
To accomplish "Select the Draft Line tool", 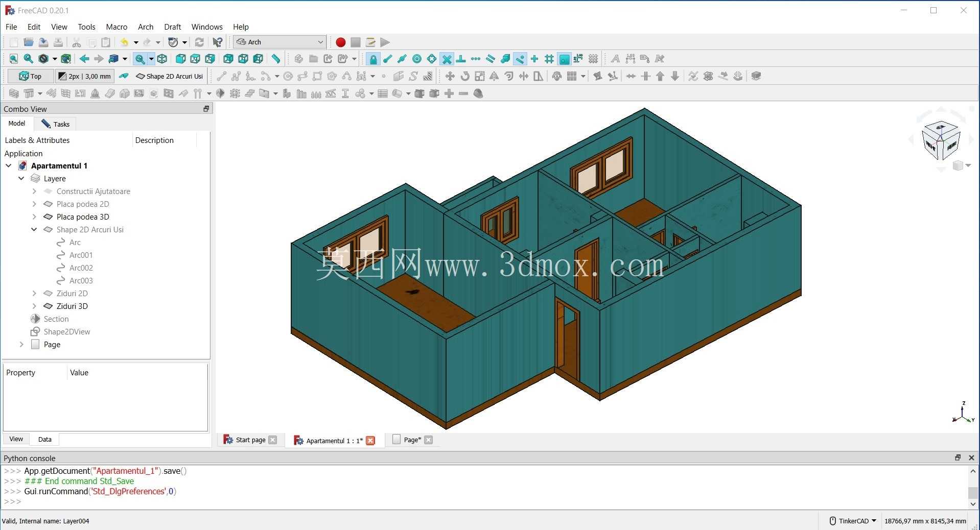I will click(221, 76).
